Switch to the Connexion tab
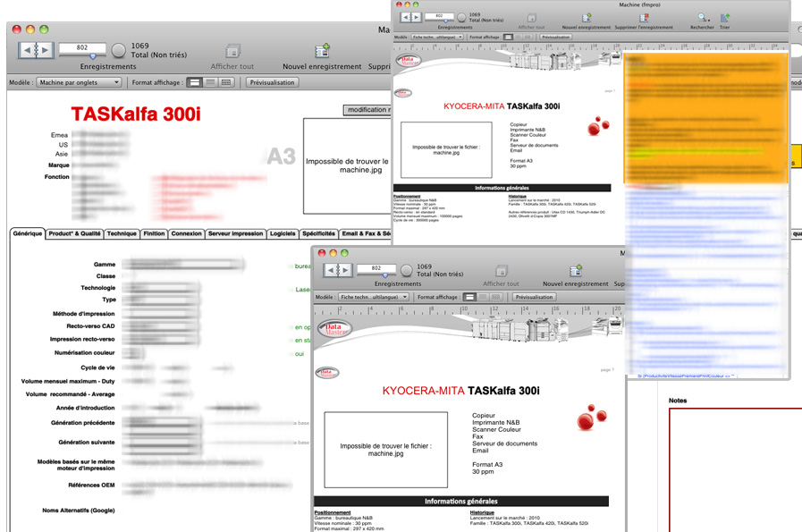This screenshot has height=532, width=802. tap(186, 233)
